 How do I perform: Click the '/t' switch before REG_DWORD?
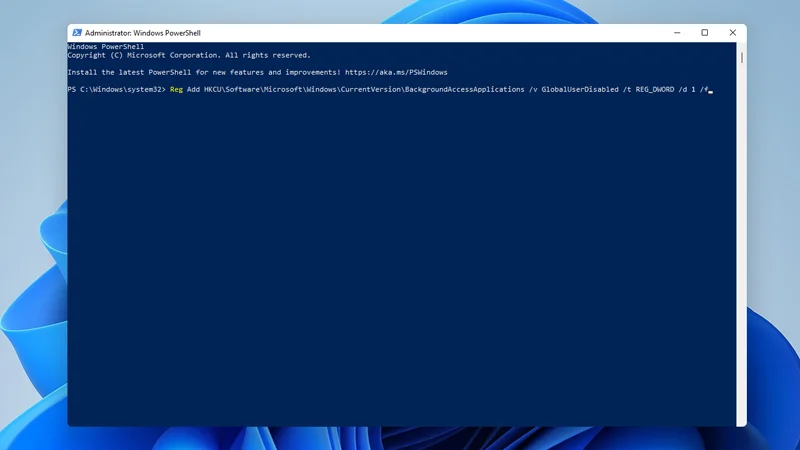(627, 89)
